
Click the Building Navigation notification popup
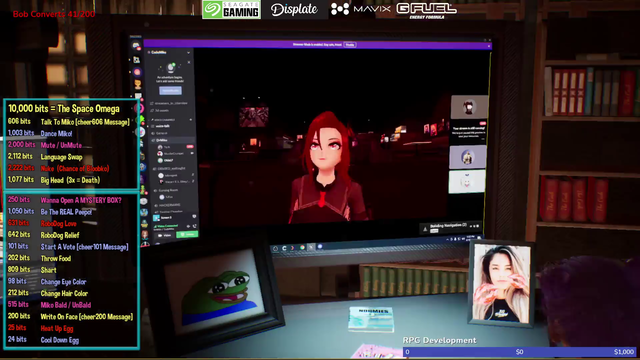[452, 228]
